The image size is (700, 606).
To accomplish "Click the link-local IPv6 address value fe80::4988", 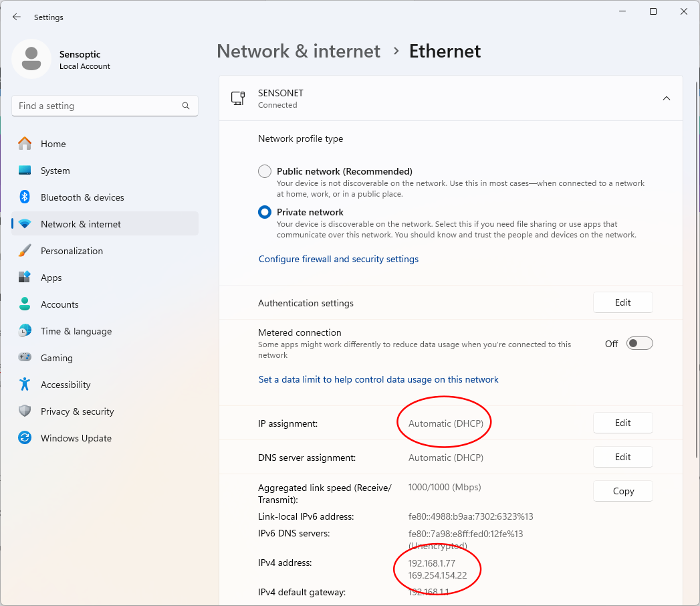I will 471,516.
